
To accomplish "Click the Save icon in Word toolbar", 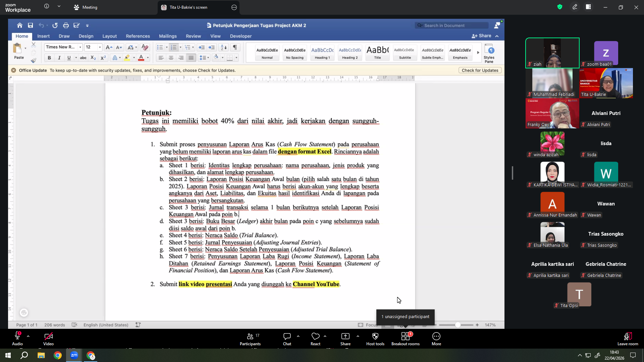I will pos(31,25).
